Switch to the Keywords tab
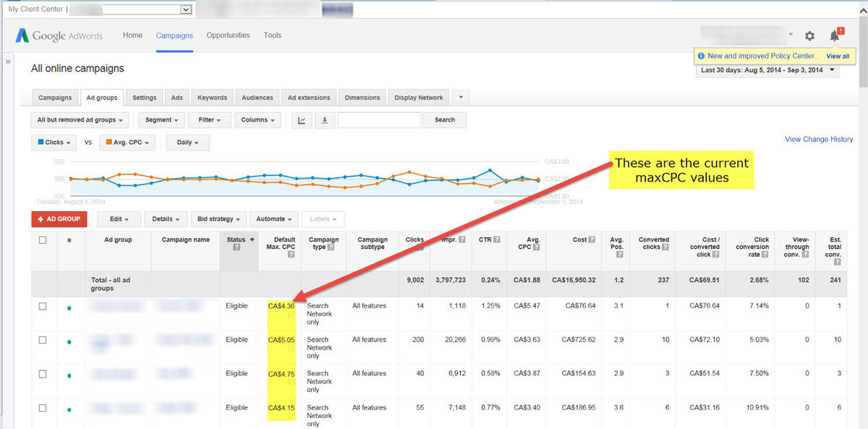 pos(212,98)
